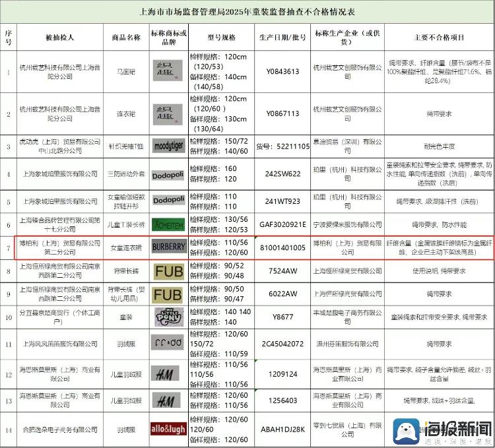Select the green ACMEITEM brand logo
The image size is (495, 448).
point(168,224)
